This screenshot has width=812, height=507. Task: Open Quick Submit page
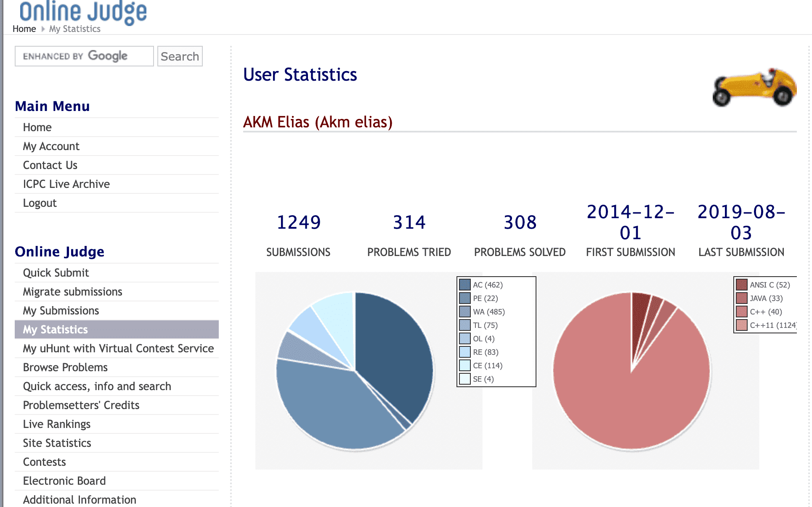pos(56,273)
